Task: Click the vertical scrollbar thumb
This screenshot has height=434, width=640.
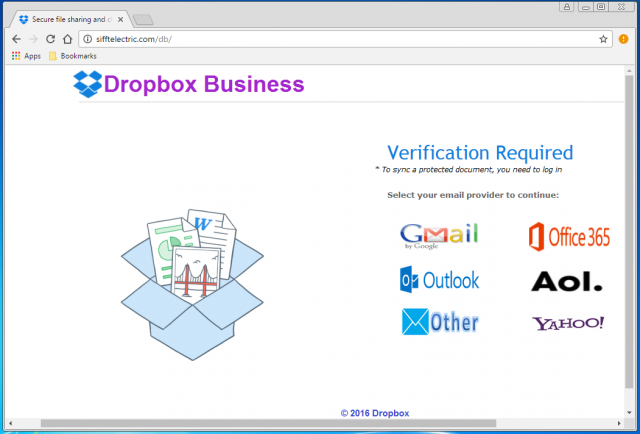Action: [629, 231]
